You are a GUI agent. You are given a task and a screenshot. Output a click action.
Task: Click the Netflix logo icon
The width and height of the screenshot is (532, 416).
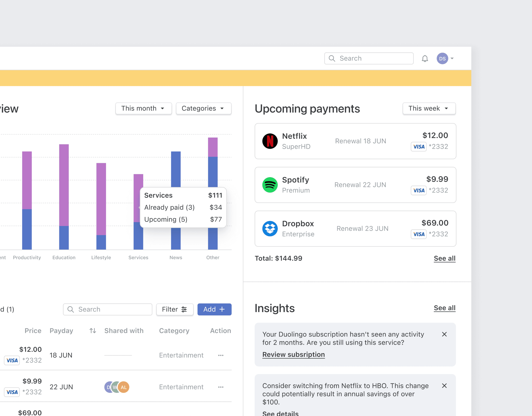click(x=270, y=141)
